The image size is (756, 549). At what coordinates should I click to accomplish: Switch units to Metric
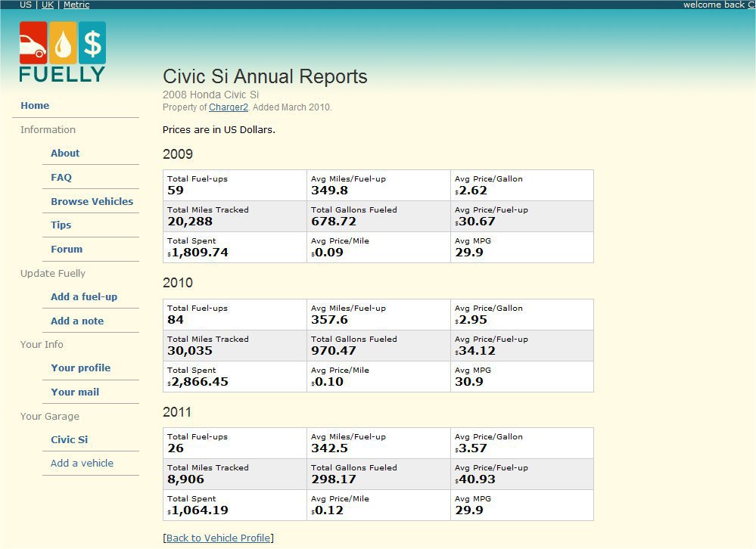(x=76, y=5)
